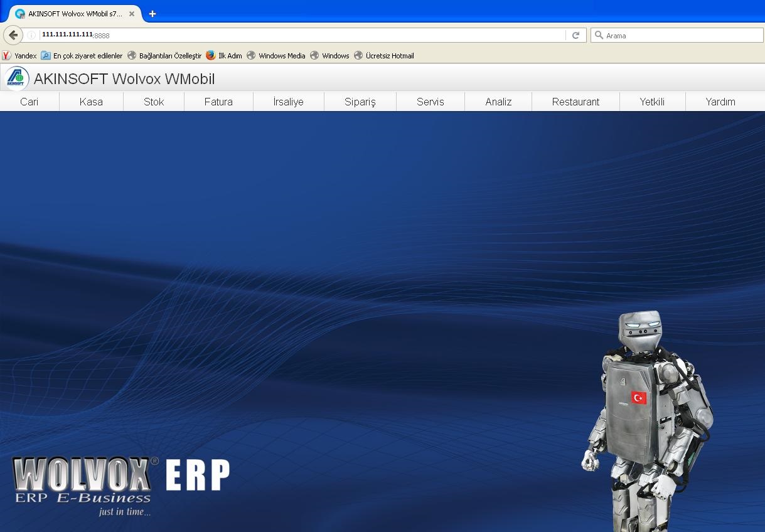The image size is (765, 532).
Task: Close the AKINSOFT Wolvox WMobil tab
Action: (x=132, y=14)
